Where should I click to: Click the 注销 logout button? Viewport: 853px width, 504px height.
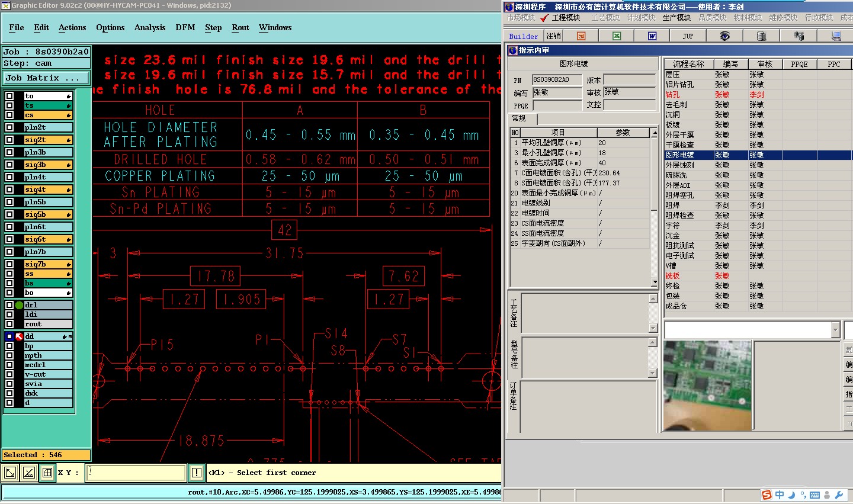tap(553, 36)
